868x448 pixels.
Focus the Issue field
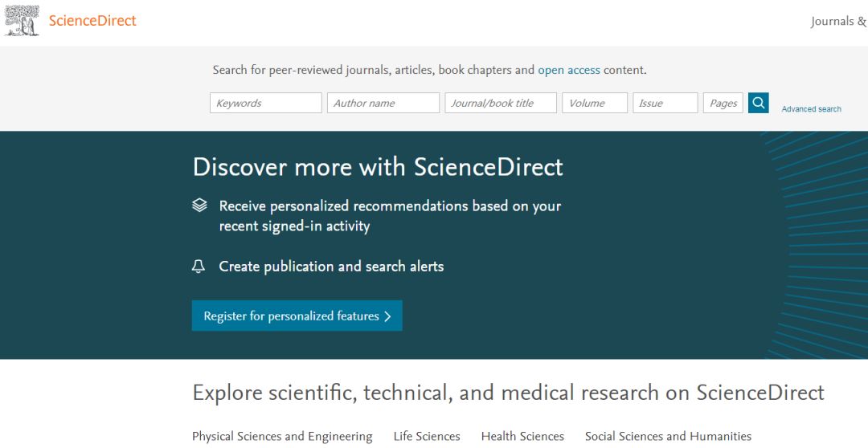tap(665, 103)
